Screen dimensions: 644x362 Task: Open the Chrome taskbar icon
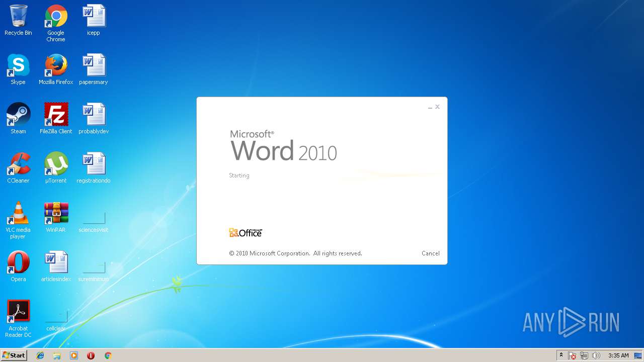[108, 355]
